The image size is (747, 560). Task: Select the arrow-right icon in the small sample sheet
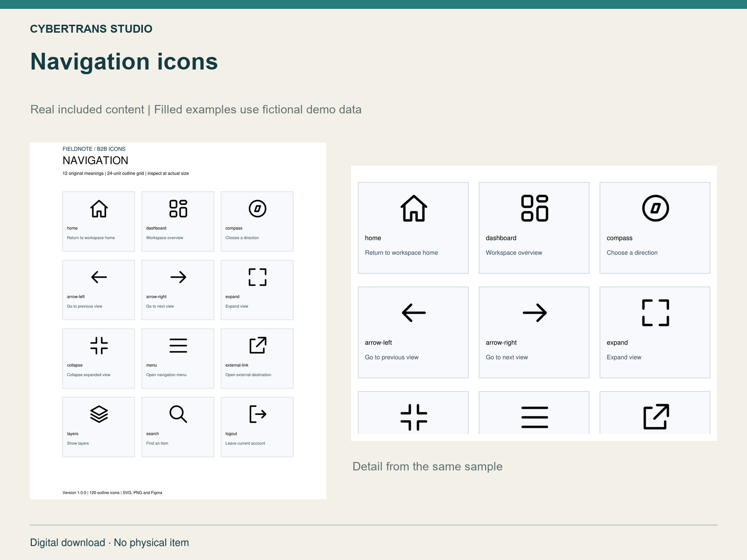coord(178,277)
